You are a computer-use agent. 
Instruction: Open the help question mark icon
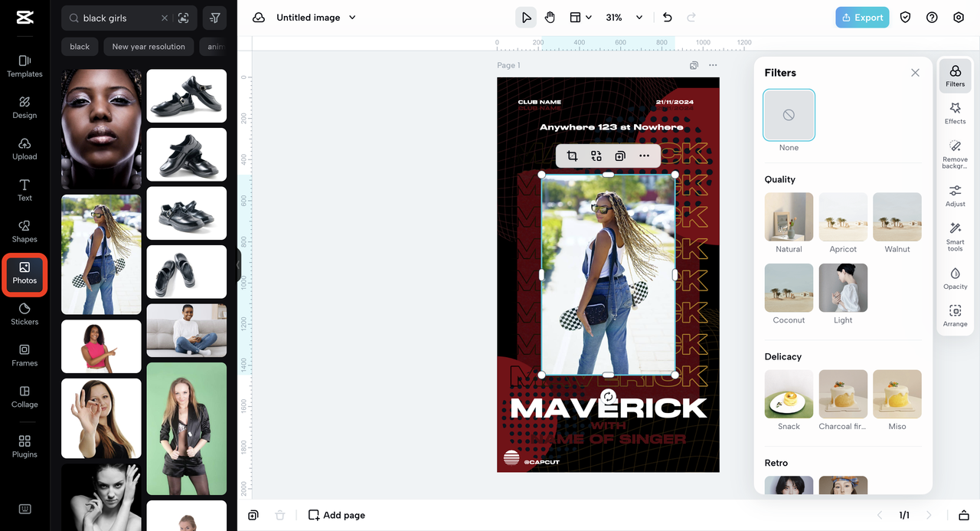tap(932, 18)
